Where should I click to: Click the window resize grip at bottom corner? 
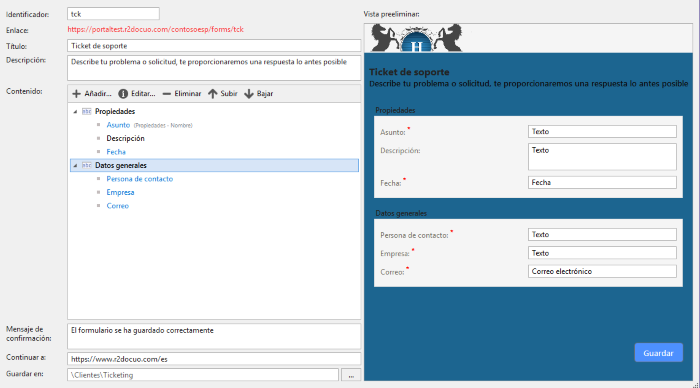tap(696, 385)
